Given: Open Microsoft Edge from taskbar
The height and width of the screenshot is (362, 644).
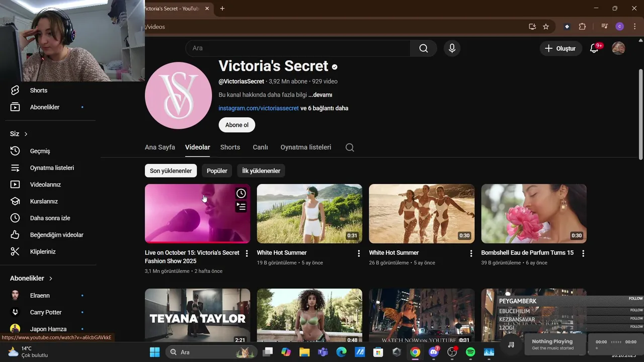Looking at the screenshot, I should (341, 352).
